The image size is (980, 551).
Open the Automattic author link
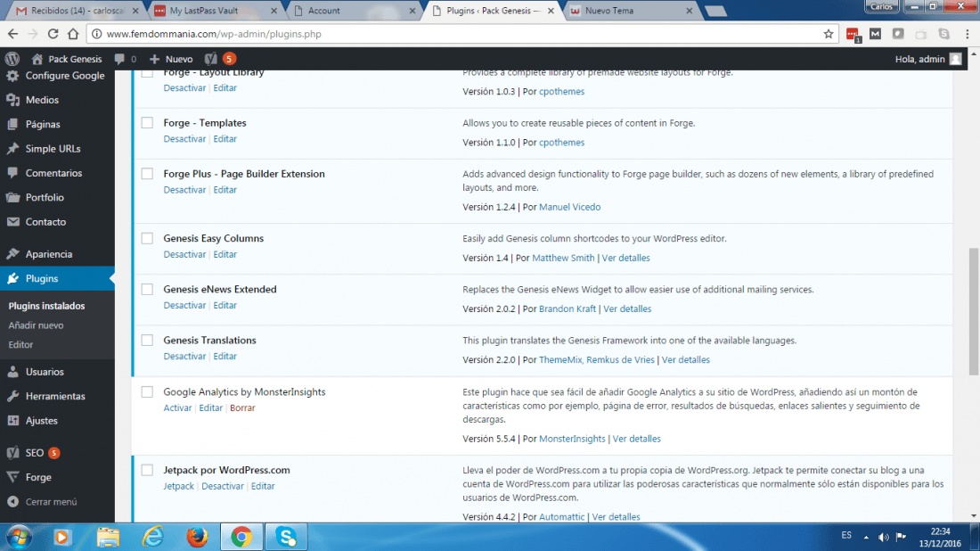pos(562,516)
